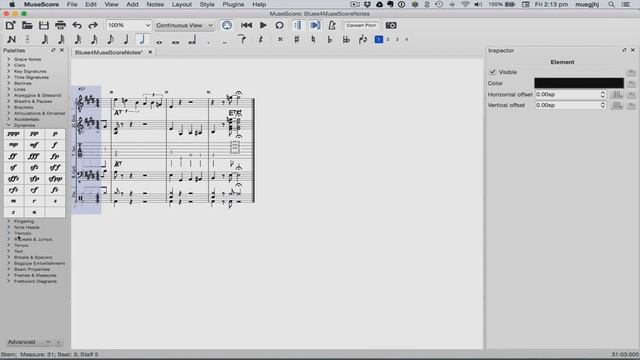This screenshot has width=640, height=360.
Task: Apply sharp accidental
Action: point(297,40)
